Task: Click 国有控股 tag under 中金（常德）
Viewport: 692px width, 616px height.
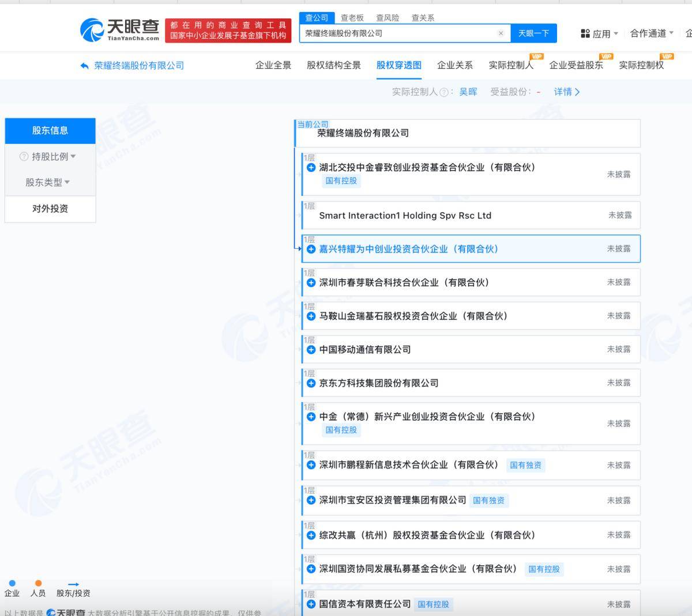Action: coord(341,430)
